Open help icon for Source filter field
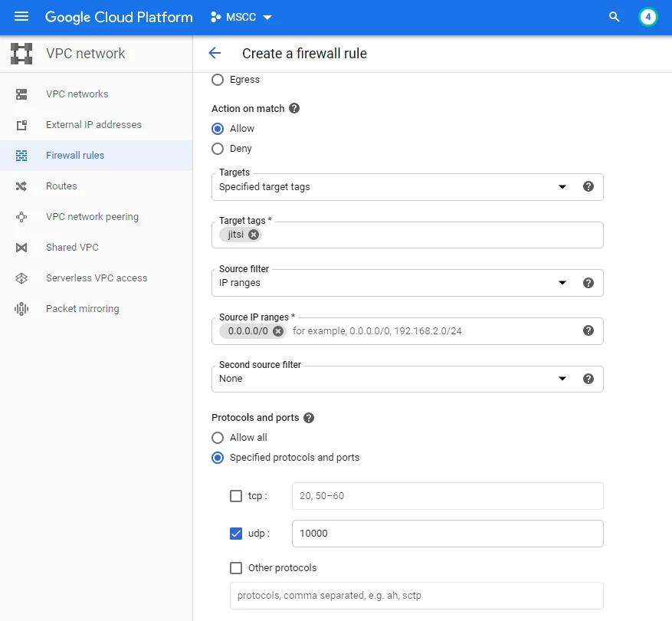This screenshot has width=672, height=621. tap(588, 283)
